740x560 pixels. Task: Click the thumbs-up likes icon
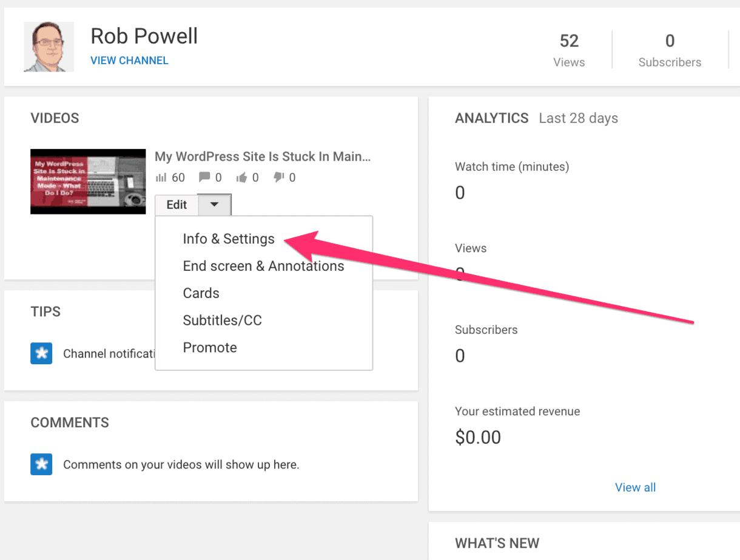click(x=242, y=177)
